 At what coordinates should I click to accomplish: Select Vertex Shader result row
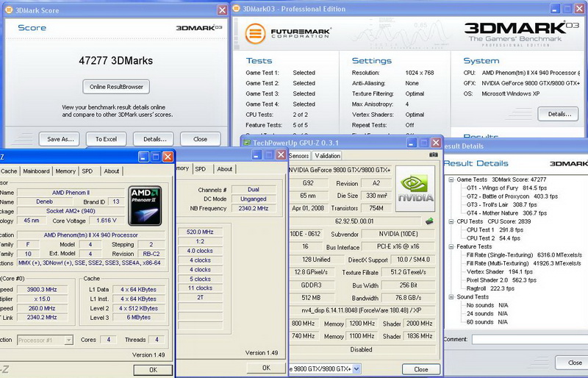500,271
